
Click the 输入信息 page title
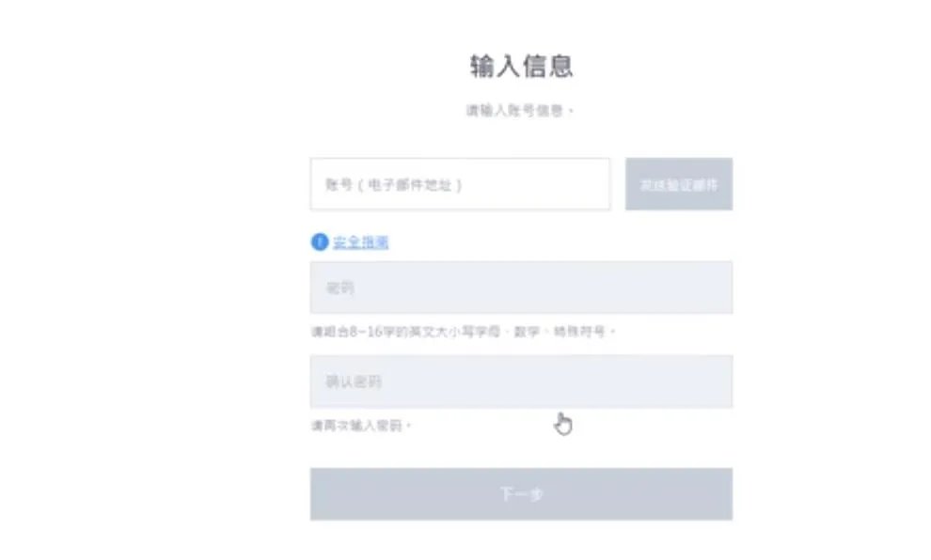524,64
